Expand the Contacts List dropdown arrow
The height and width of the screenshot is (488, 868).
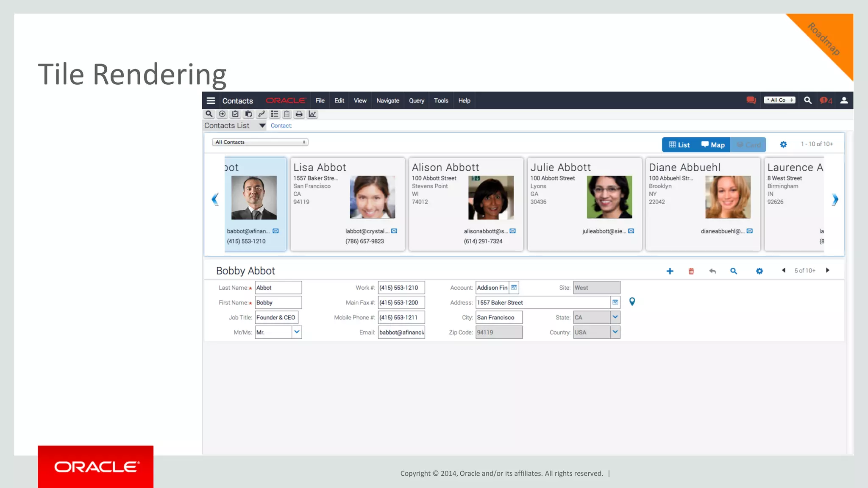click(262, 126)
